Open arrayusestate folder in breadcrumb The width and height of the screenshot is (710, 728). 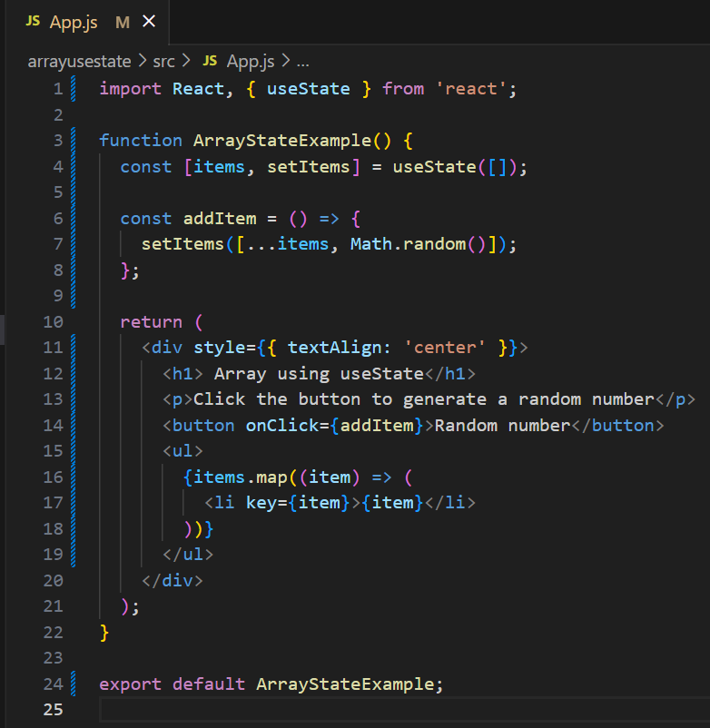[79, 62]
